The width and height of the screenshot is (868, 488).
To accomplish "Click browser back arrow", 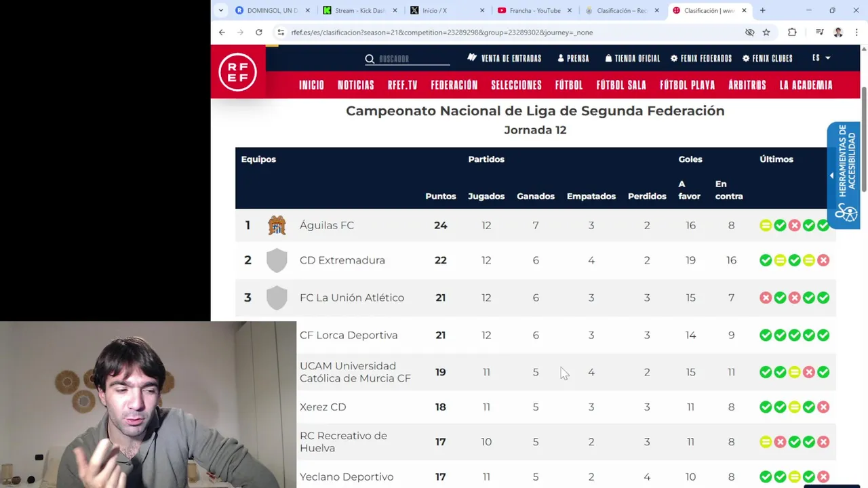I will pos(222,32).
